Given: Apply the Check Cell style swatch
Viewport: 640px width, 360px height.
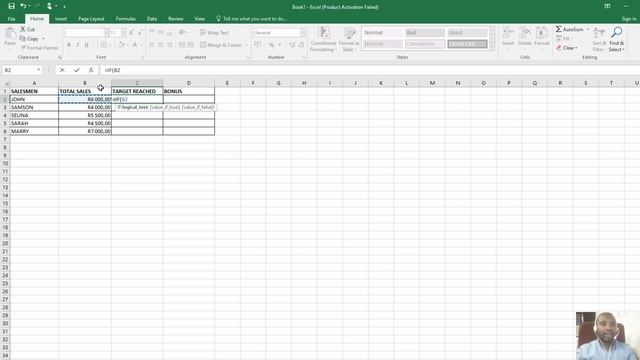Looking at the screenshot, I should 467,44.
